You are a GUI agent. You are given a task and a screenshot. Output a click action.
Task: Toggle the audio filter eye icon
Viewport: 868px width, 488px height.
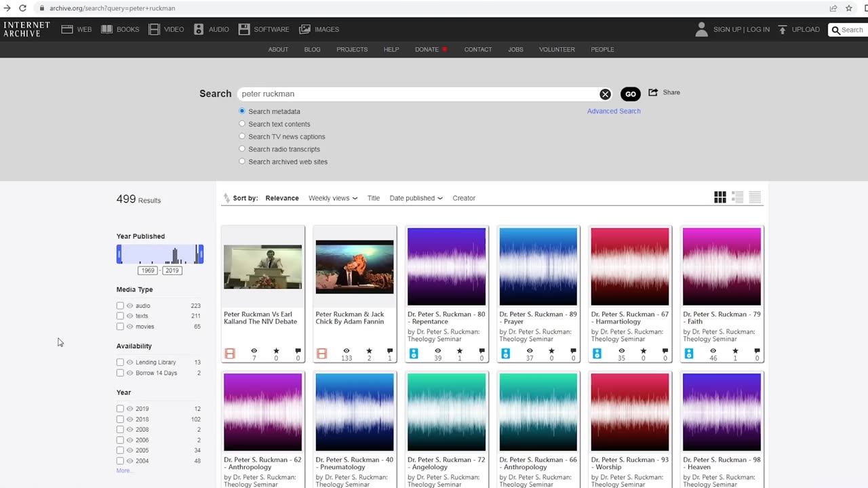point(130,306)
